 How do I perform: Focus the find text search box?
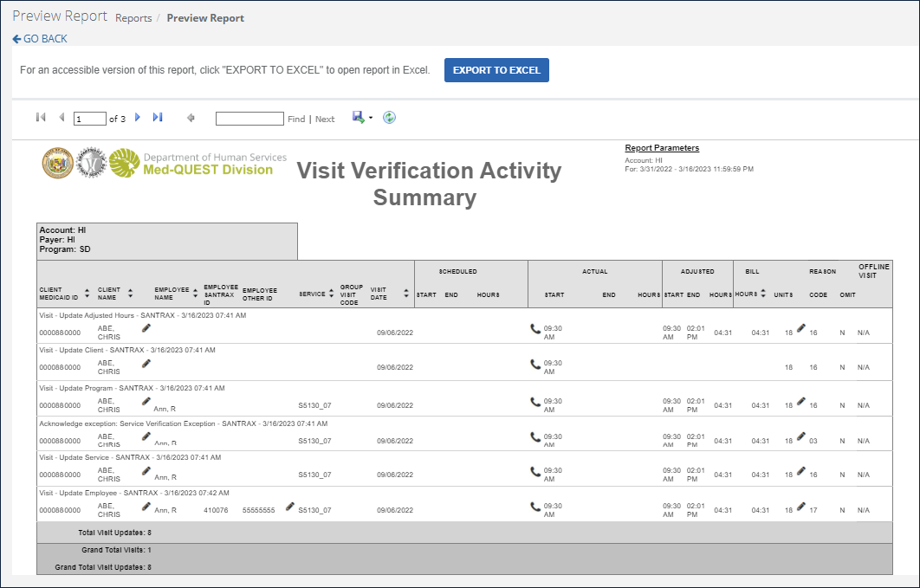[x=249, y=119]
